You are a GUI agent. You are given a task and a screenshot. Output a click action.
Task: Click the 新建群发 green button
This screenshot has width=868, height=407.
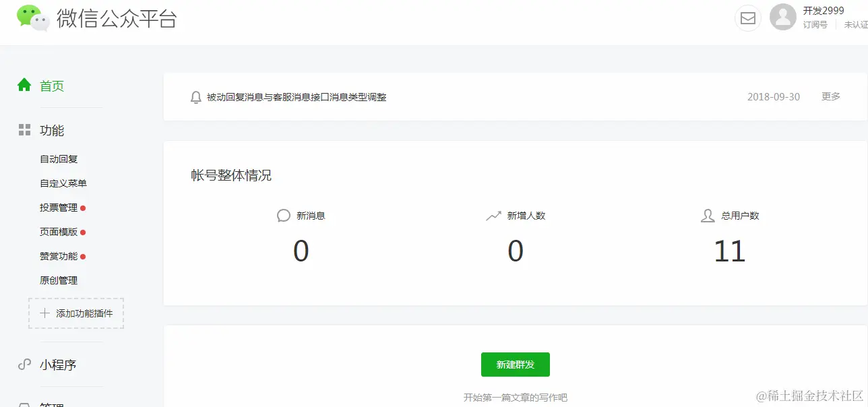point(515,364)
